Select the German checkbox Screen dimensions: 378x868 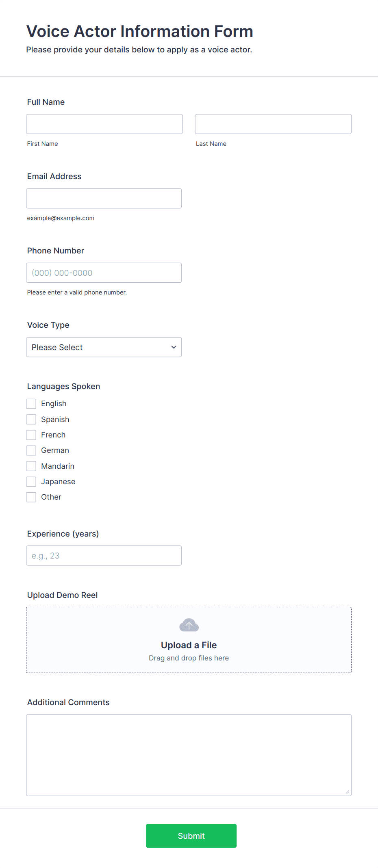(x=31, y=450)
